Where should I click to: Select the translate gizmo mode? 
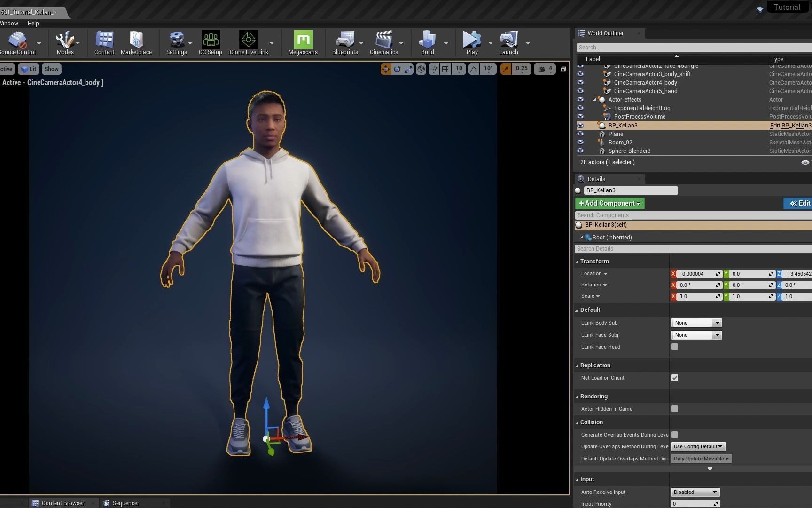click(x=386, y=69)
